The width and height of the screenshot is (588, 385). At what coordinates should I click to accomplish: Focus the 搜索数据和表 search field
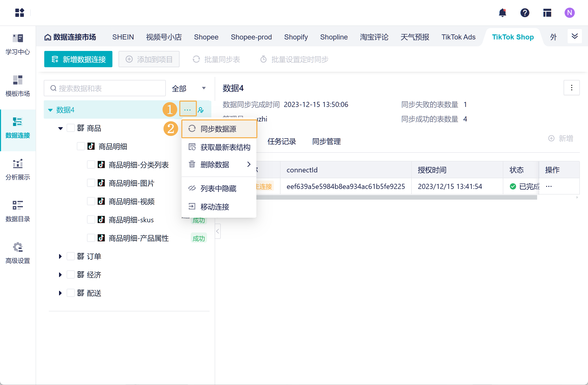click(105, 88)
